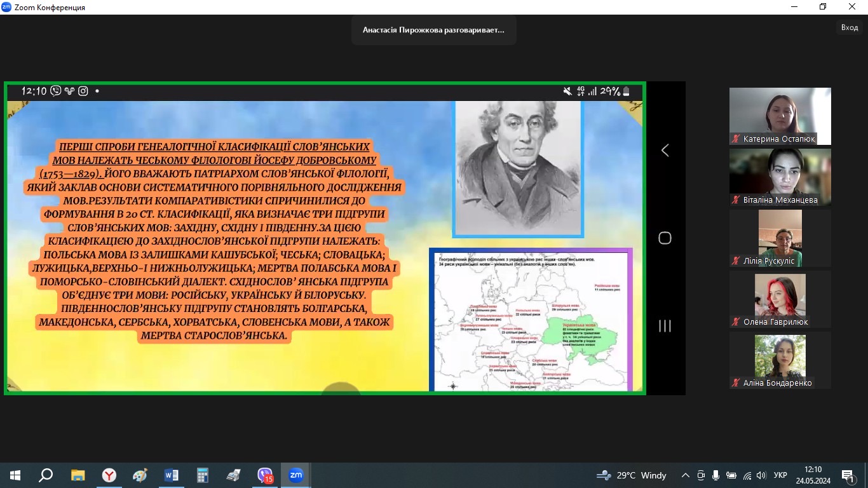Open Wi-Fi network settings in tray
868x488 pixels.
(747, 475)
